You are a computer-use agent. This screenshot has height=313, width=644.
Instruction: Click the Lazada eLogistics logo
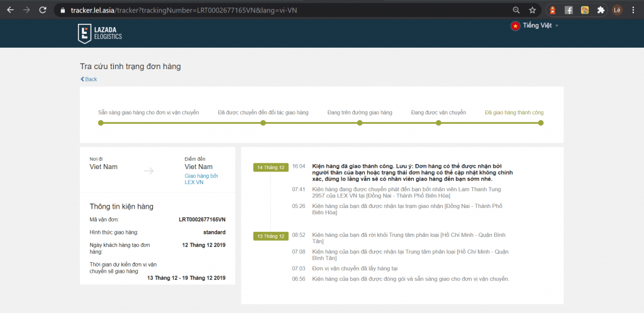tap(100, 33)
